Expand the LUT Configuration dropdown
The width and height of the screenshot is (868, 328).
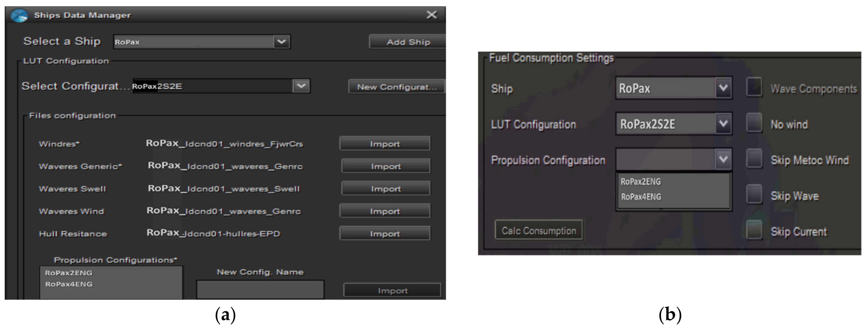click(x=723, y=124)
